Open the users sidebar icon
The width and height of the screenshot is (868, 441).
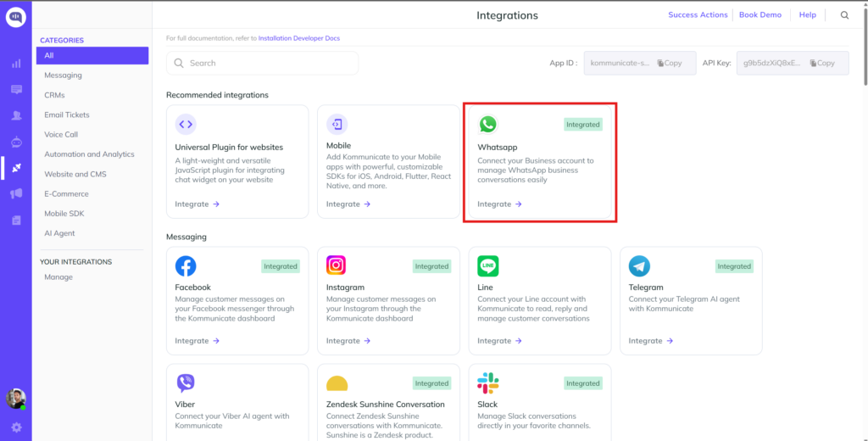click(16, 116)
